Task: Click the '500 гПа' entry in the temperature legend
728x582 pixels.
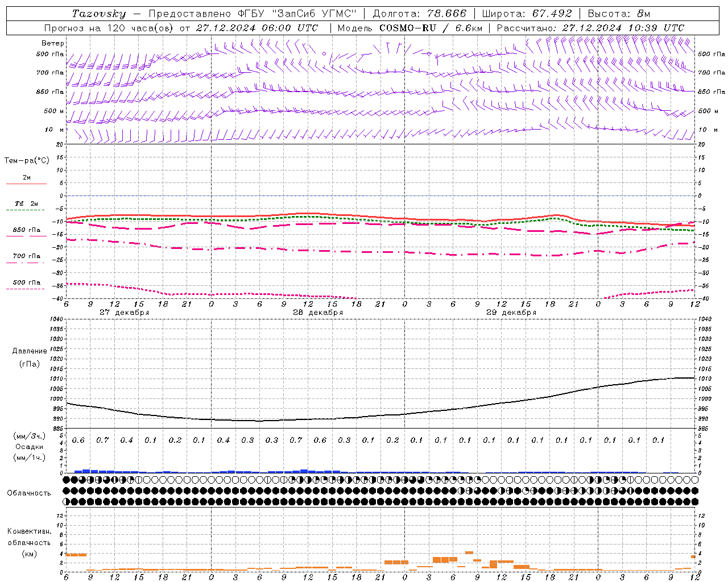Action: point(27,282)
